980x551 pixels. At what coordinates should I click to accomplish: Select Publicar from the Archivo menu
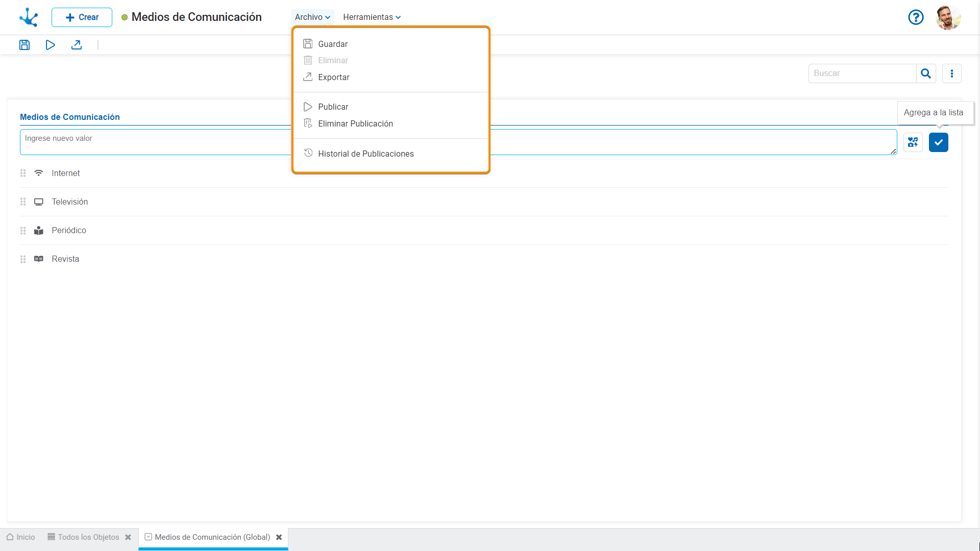click(x=390, y=107)
